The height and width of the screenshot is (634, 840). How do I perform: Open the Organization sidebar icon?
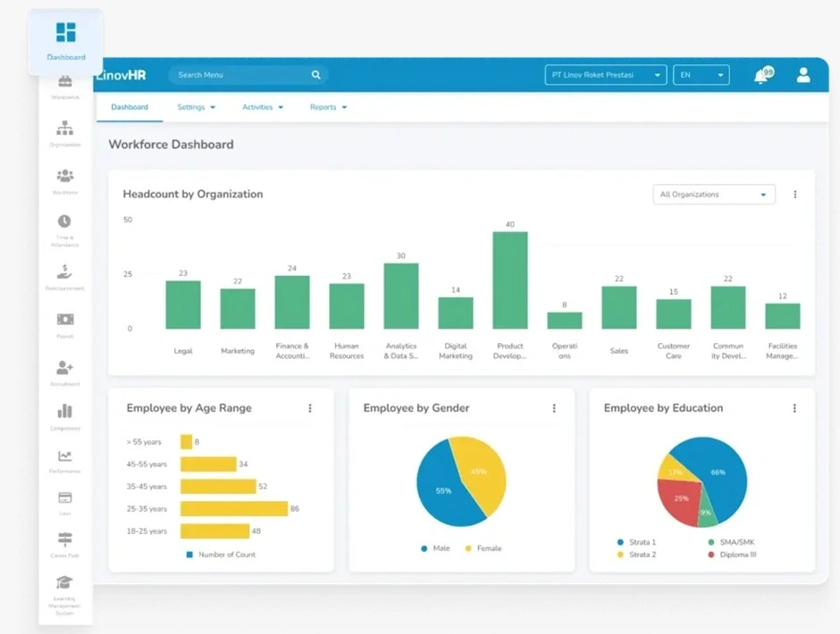pos(64,129)
